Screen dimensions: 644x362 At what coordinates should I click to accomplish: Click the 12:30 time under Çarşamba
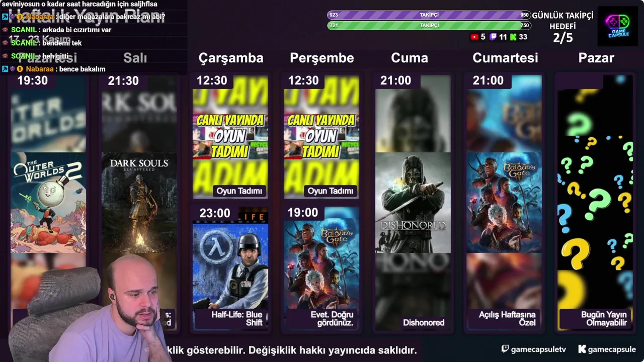pyautogui.click(x=212, y=80)
